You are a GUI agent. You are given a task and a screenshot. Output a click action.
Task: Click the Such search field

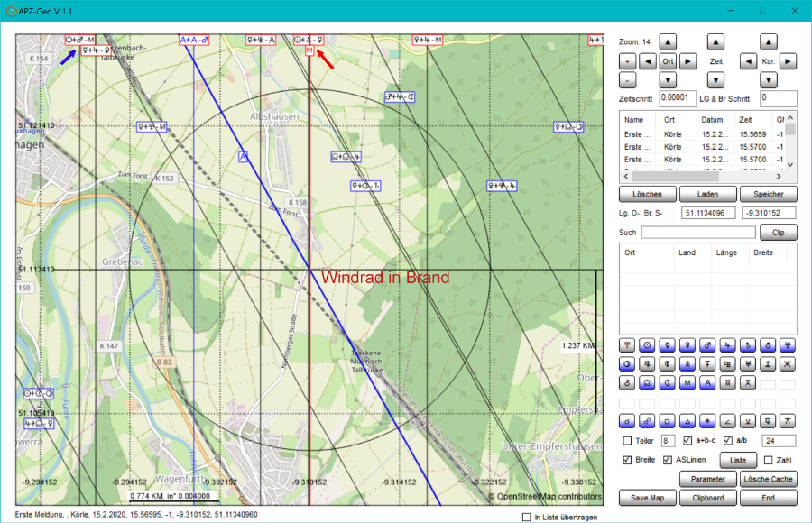click(x=698, y=233)
